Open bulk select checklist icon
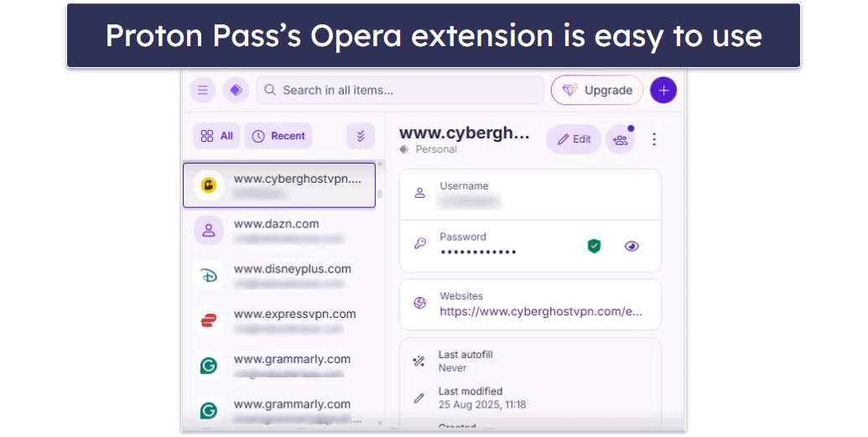 tap(361, 136)
